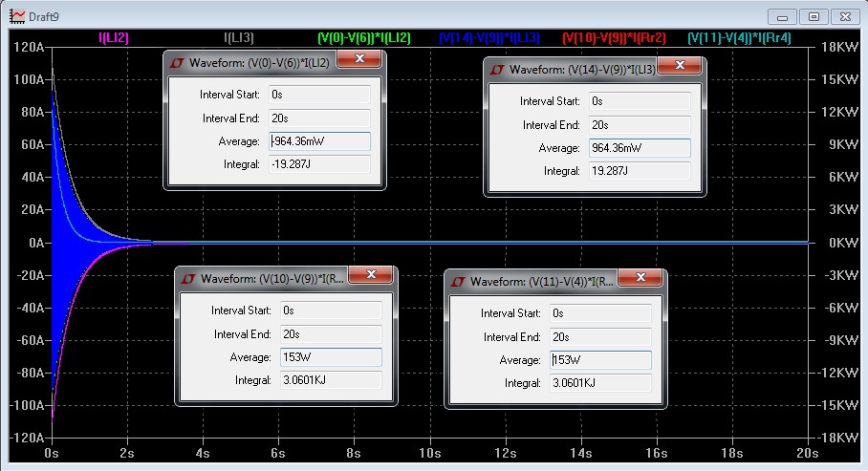
Task: Click Integral field in (V(11)-V(4)) dialog
Action: (x=600, y=383)
